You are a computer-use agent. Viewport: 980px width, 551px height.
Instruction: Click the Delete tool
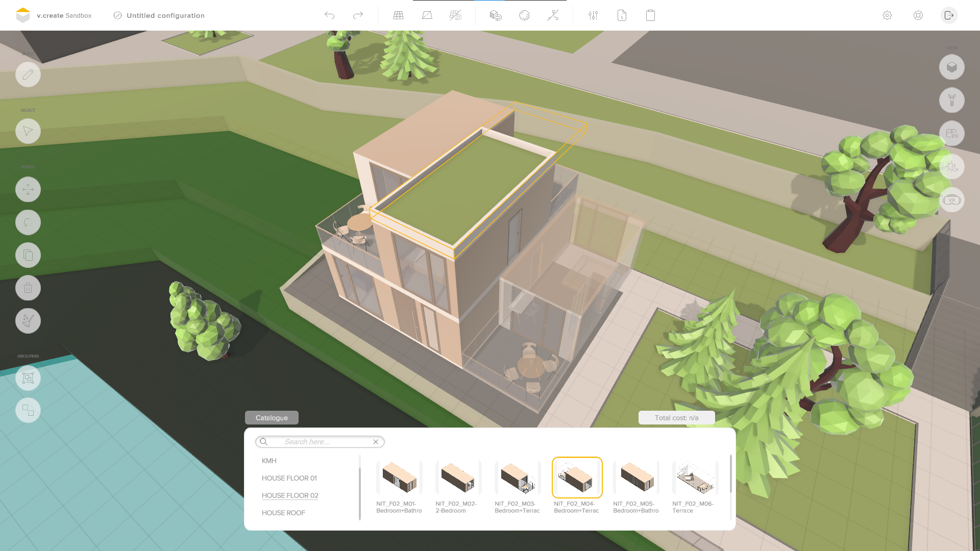[x=28, y=288]
